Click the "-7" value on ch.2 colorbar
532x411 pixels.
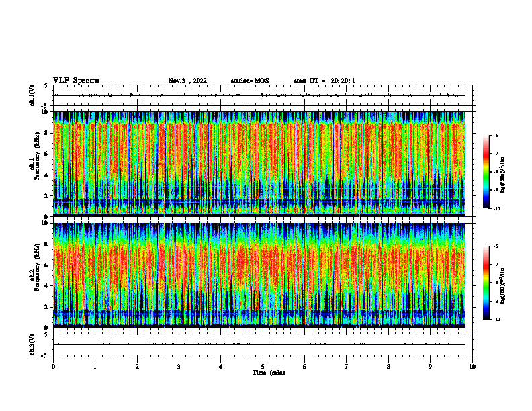(x=496, y=265)
